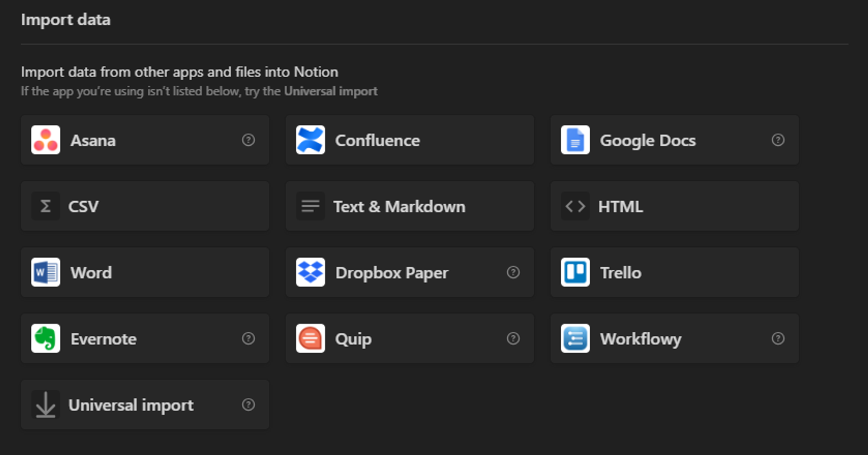Viewport: 868px width, 455px height.
Task: Click the Trello board icon
Action: click(575, 272)
